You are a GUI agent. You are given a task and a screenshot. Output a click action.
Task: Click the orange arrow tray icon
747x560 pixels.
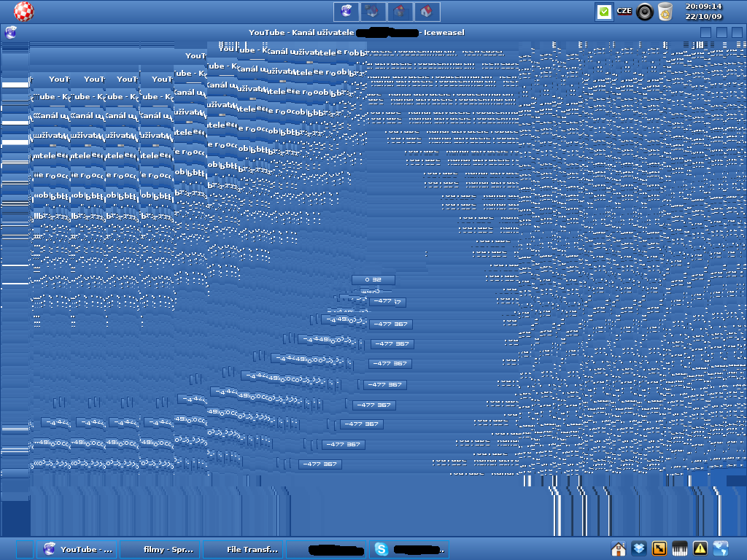click(x=659, y=548)
